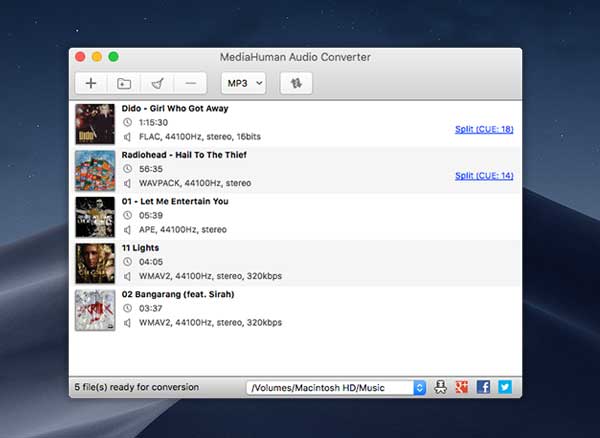Click the clock icon beside 05:39

pyautogui.click(x=127, y=215)
